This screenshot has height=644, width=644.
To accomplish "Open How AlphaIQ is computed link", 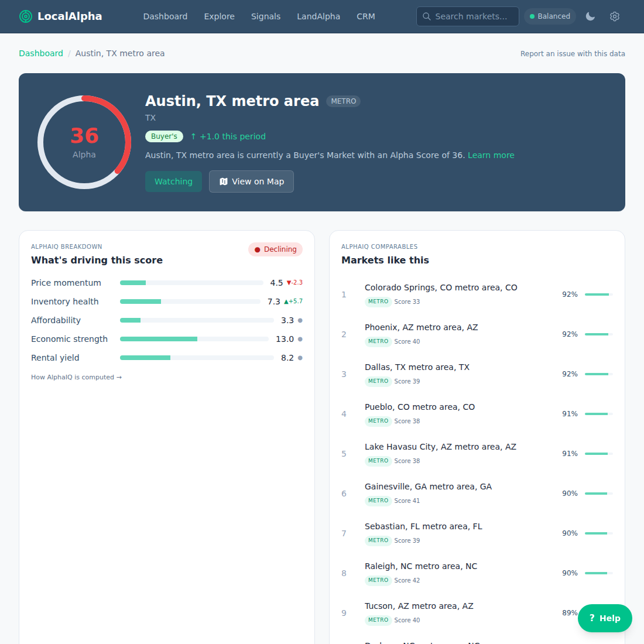I will pyautogui.click(x=76, y=377).
